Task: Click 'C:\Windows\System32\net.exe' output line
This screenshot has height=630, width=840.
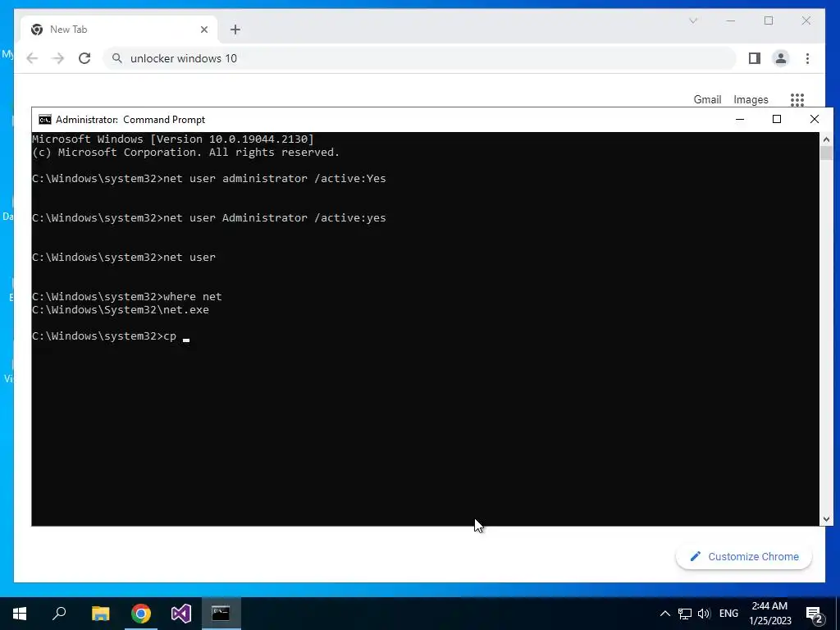Action: [x=121, y=309]
